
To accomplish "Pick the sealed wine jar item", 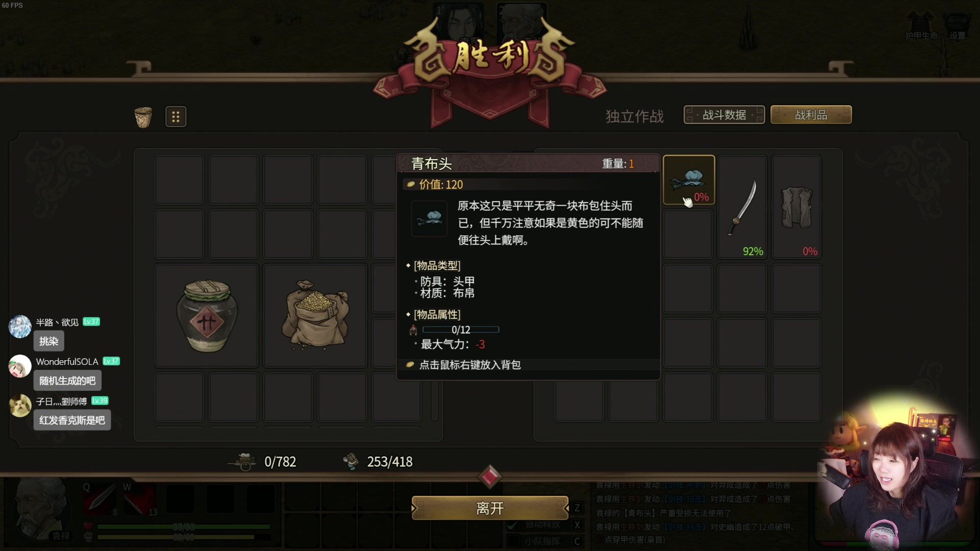I will [207, 316].
